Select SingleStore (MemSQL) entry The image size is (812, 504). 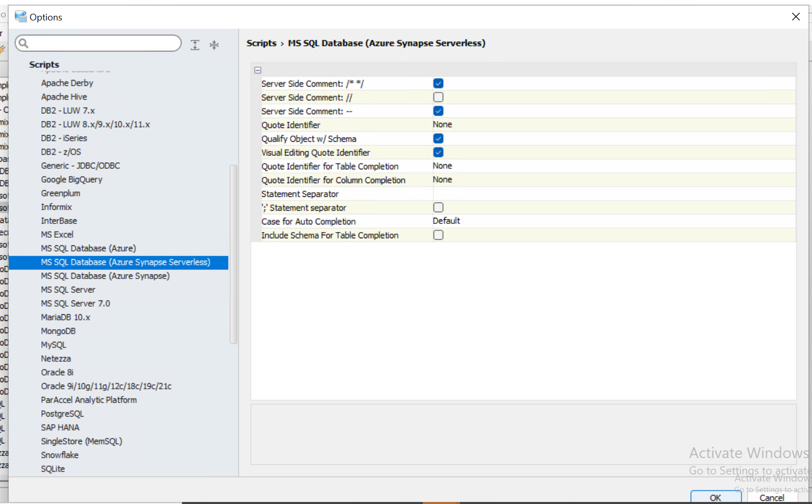coord(82,441)
